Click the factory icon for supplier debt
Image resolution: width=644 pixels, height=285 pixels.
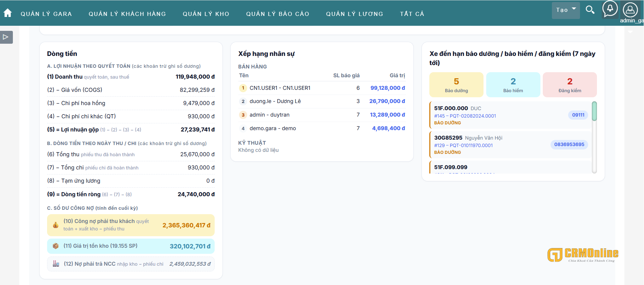56,264
